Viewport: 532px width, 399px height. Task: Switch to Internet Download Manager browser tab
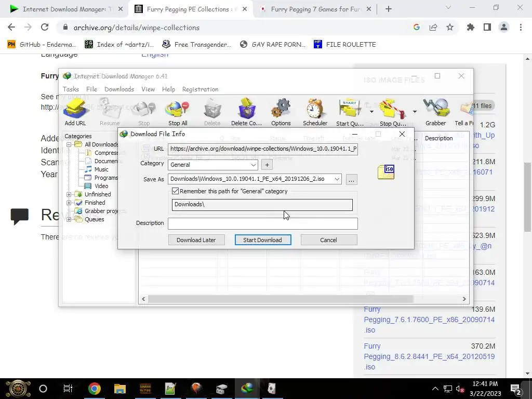coord(64,9)
